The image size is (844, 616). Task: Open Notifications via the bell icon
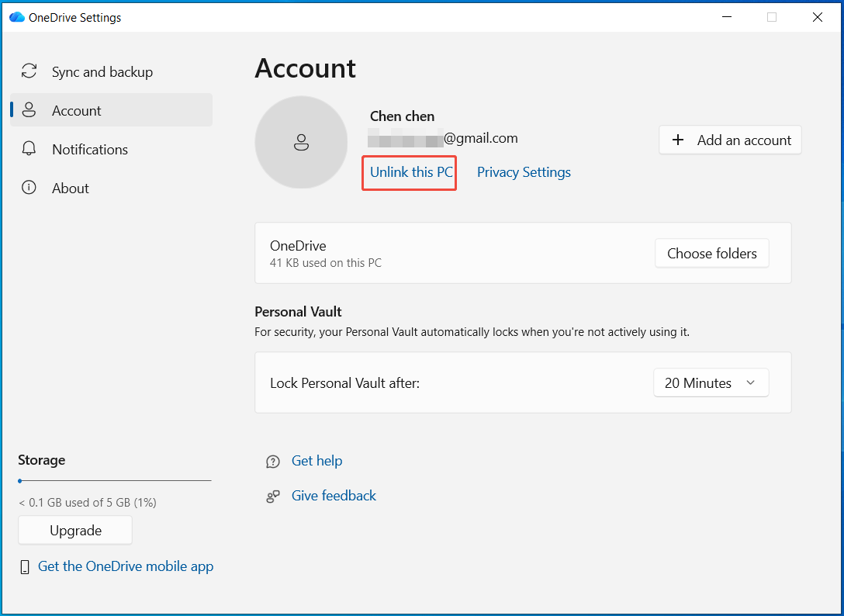point(29,149)
